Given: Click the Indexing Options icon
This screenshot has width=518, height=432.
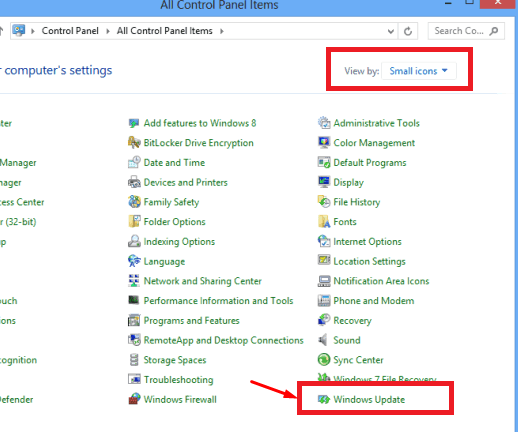Looking at the screenshot, I should click(134, 241).
